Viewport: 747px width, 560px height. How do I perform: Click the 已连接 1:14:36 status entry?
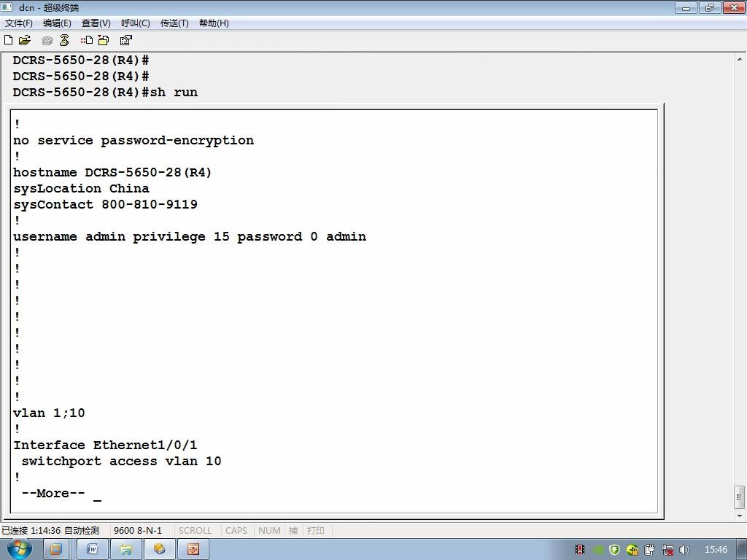31,530
